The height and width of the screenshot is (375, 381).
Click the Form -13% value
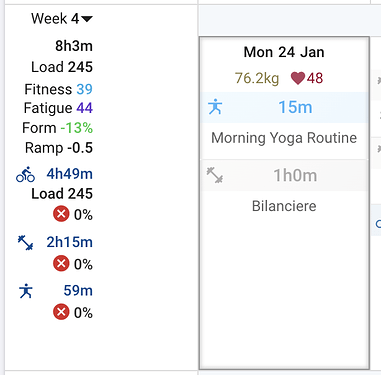click(76, 128)
